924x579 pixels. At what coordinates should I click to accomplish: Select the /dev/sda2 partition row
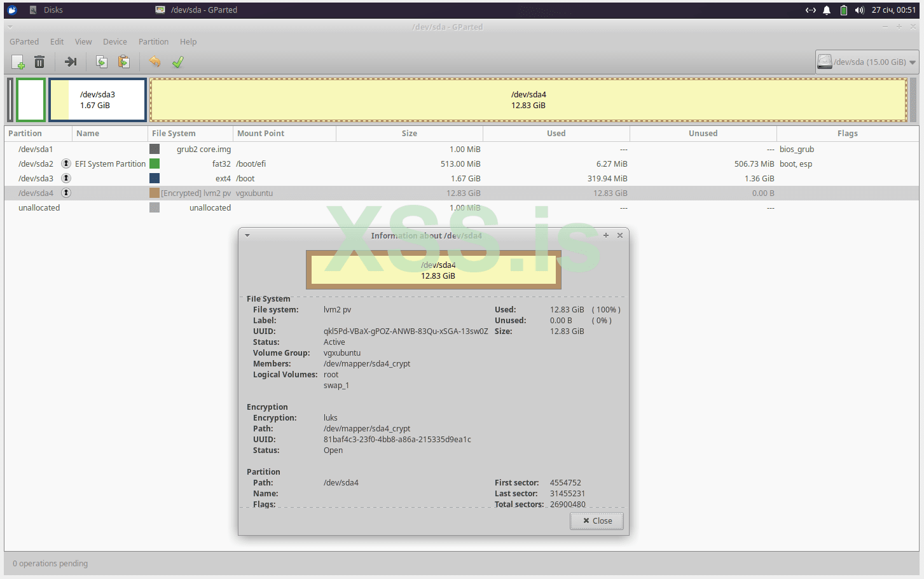point(462,164)
